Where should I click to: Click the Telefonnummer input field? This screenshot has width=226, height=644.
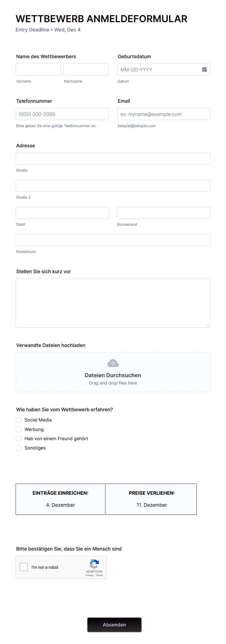62,114
